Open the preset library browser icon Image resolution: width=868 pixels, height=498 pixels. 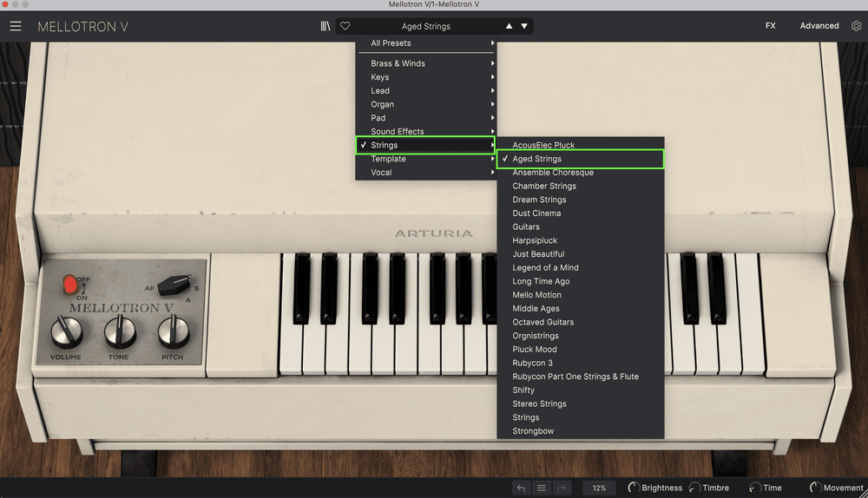pyautogui.click(x=325, y=26)
